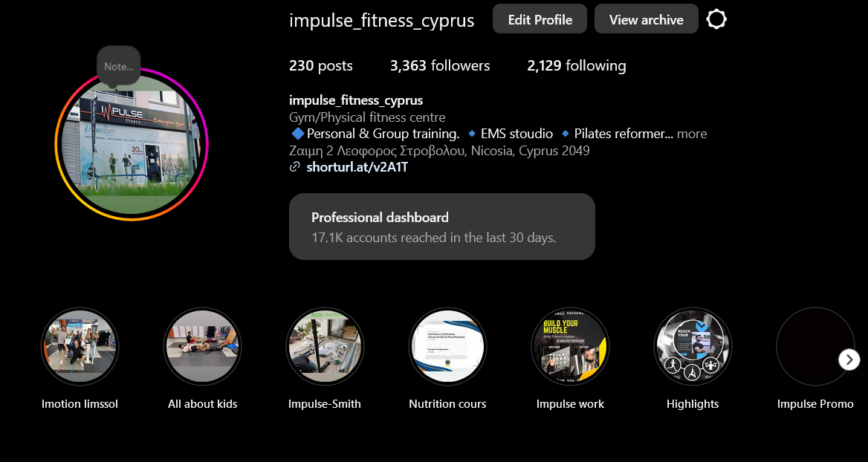Click the Nicosia, Cyprus 2049 address line
Image resolution: width=868 pixels, height=462 pixels.
click(439, 151)
